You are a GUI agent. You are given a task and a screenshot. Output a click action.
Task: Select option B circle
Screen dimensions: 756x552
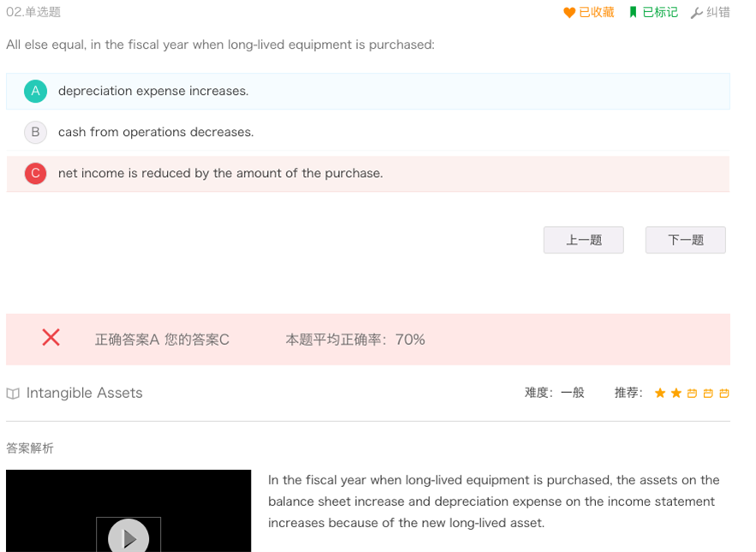36,132
